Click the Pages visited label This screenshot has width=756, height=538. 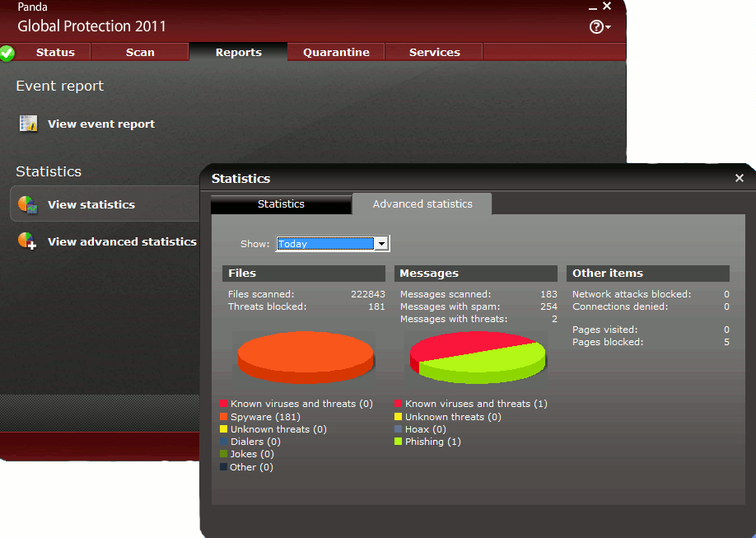604,330
